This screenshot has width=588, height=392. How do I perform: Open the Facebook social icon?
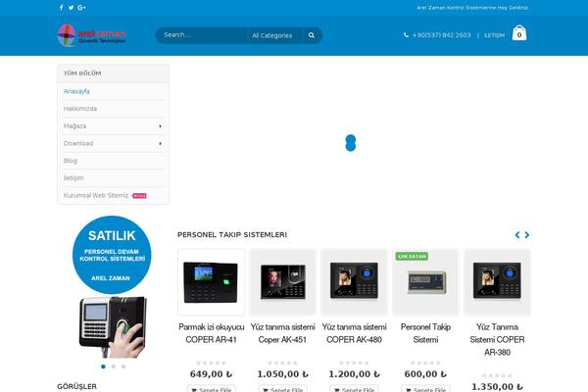coord(61,8)
